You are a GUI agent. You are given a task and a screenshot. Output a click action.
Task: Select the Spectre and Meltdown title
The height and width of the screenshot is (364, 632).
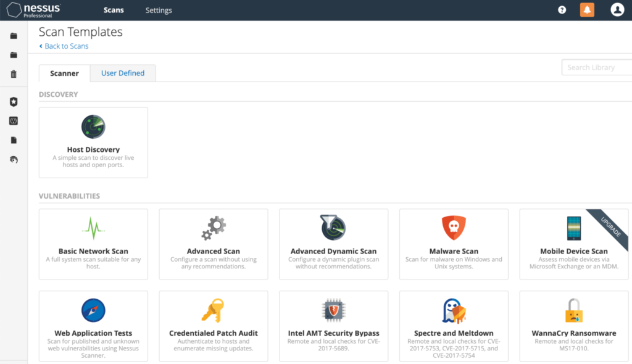454,333
